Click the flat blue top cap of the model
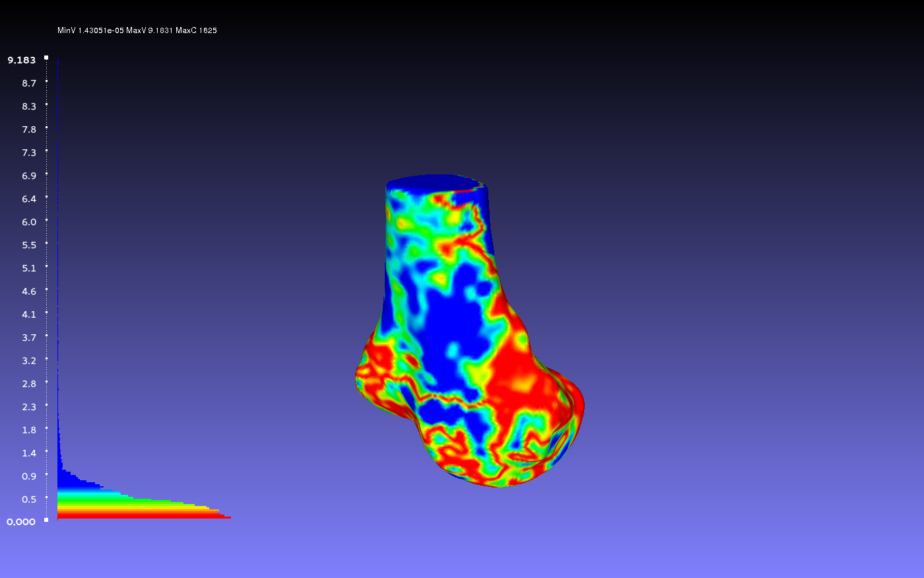This screenshot has height=578, width=924. pyautogui.click(x=436, y=183)
